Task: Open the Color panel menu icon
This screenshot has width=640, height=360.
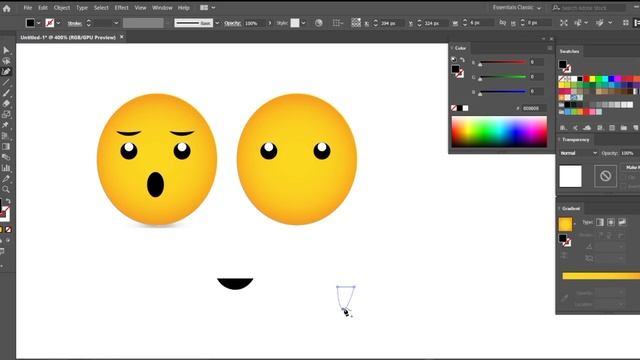Action: pyautogui.click(x=549, y=48)
